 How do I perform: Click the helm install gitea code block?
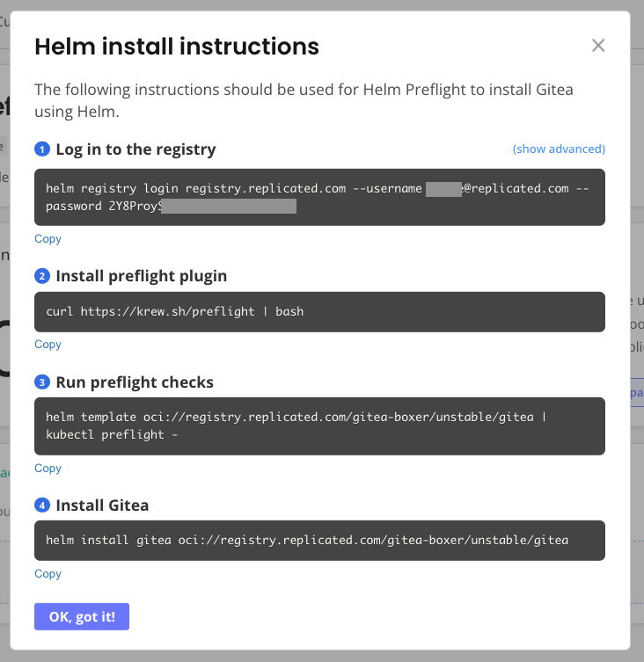click(319, 540)
